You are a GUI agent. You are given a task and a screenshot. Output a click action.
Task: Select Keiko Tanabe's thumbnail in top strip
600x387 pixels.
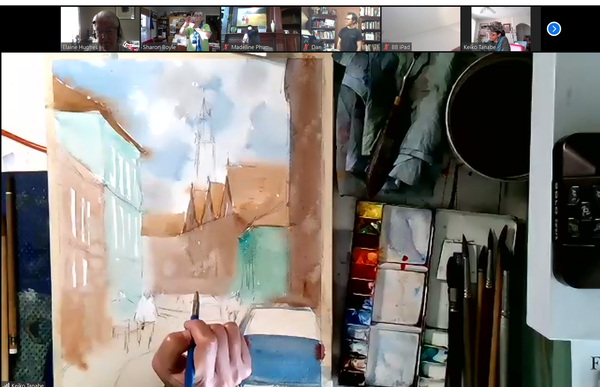[496, 29]
